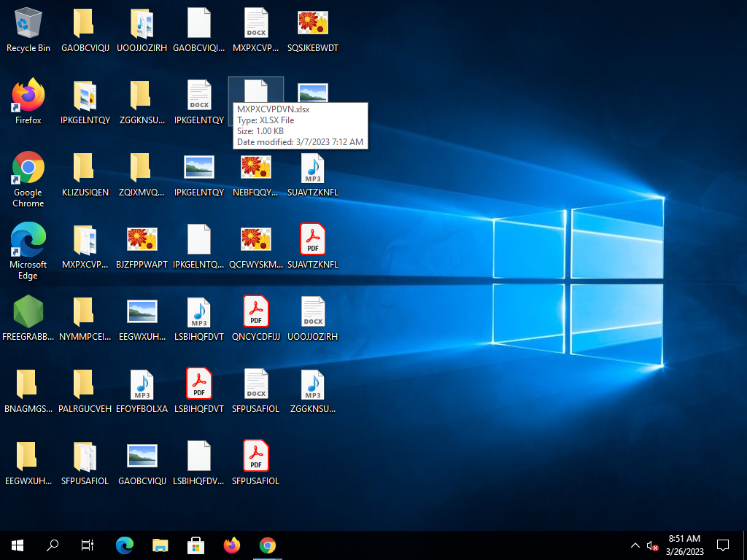Select the UOOJJOZIRH DOCX document

(313, 312)
